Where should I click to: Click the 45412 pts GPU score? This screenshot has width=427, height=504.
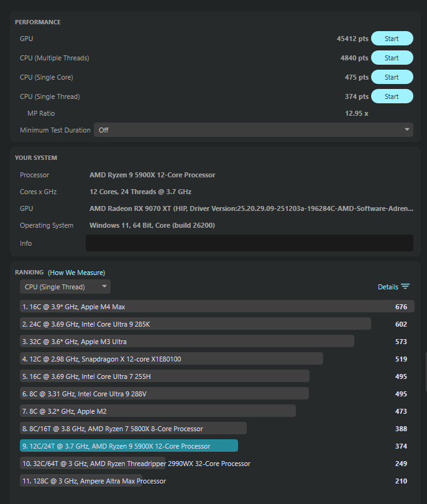352,39
